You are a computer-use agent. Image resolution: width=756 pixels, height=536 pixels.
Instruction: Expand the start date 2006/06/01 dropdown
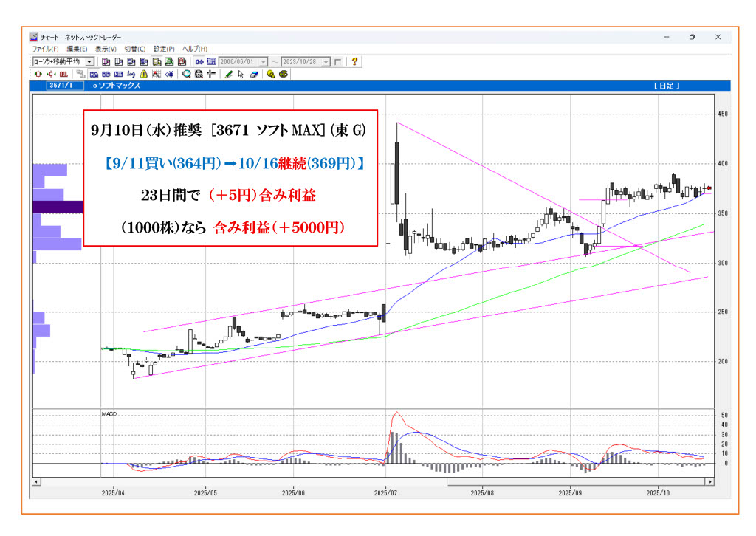[x=264, y=62]
